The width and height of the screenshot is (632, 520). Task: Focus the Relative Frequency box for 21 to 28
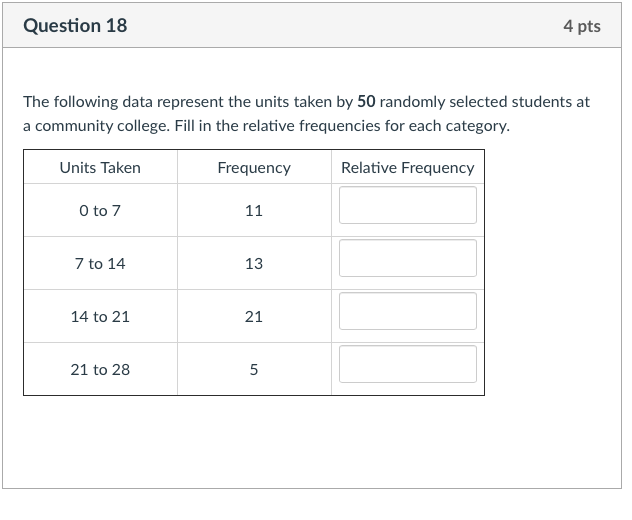[x=407, y=364]
